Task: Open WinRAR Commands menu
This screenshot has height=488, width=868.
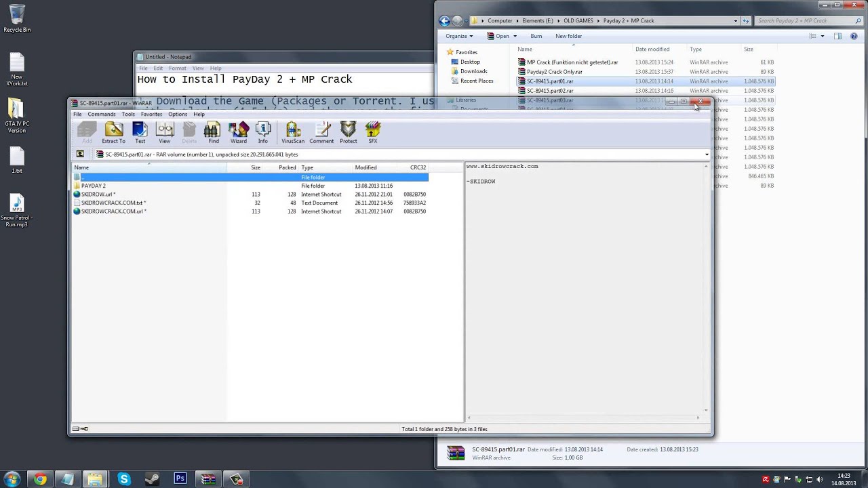Action: pyautogui.click(x=101, y=114)
